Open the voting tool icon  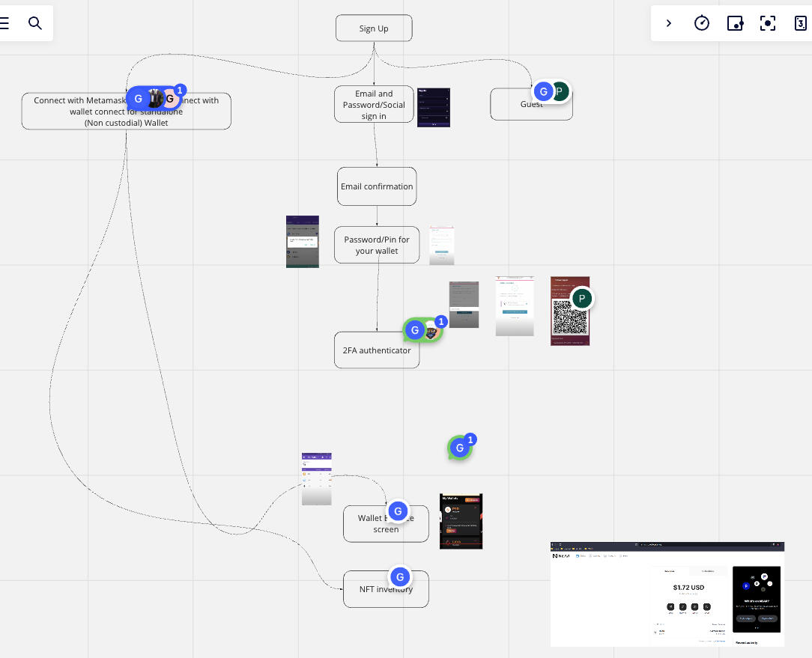pyautogui.click(x=735, y=24)
